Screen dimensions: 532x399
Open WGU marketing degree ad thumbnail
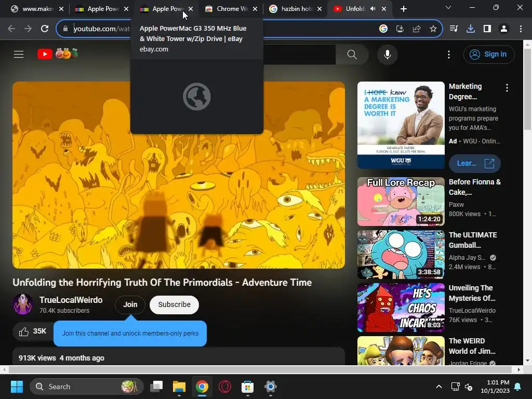click(x=401, y=125)
